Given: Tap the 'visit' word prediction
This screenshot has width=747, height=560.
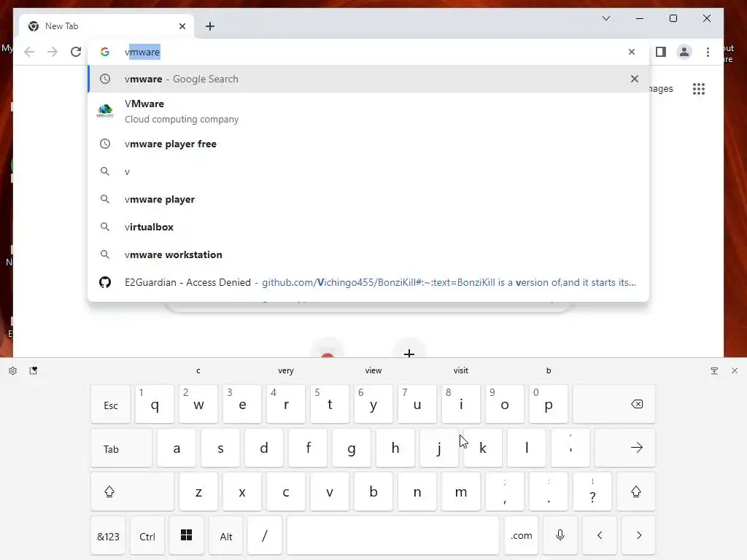Looking at the screenshot, I should point(461,370).
